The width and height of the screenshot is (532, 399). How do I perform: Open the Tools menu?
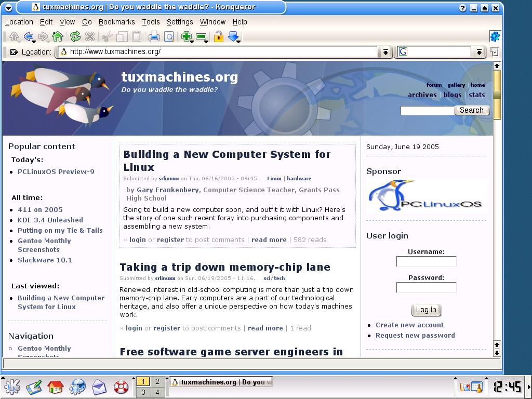[x=151, y=22]
